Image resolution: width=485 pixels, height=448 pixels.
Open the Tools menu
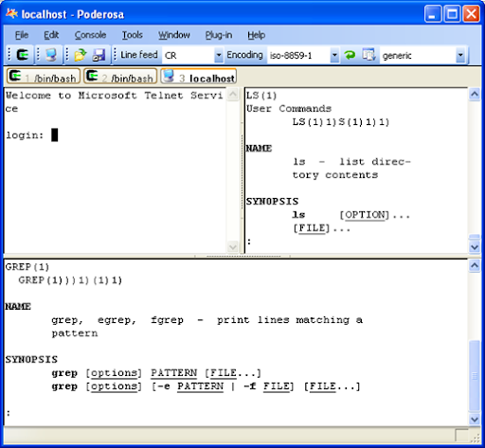tap(133, 35)
